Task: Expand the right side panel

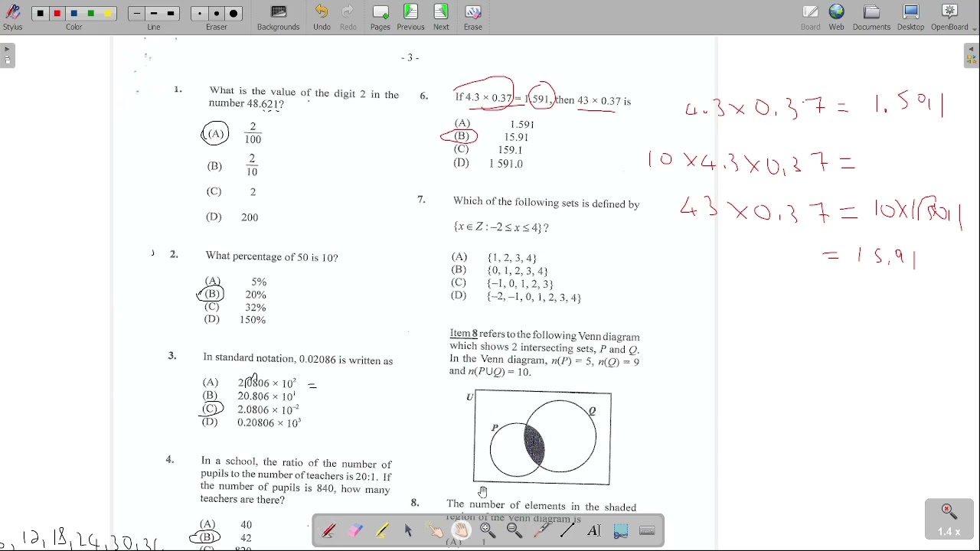Action: (x=972, y=56)
